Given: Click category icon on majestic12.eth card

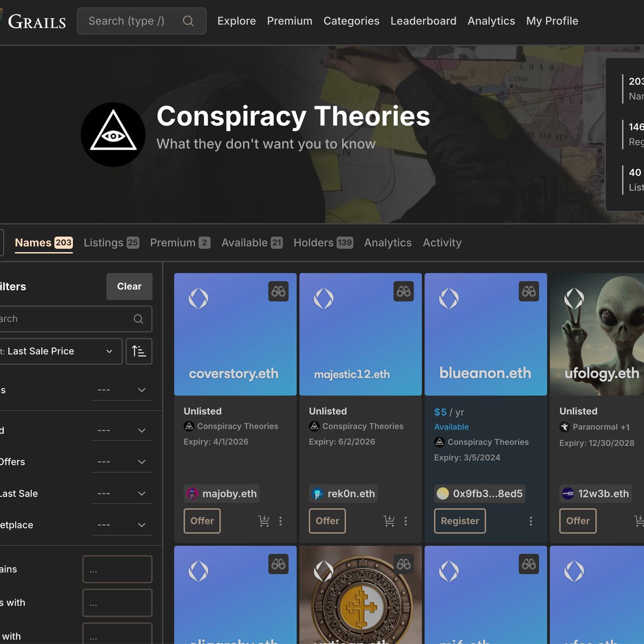Looking at the screenshot, I should click(x=314, y=426).
